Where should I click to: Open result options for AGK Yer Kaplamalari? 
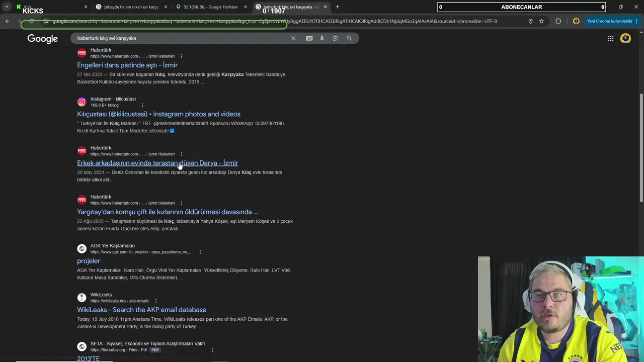click(x=200, y=252)
